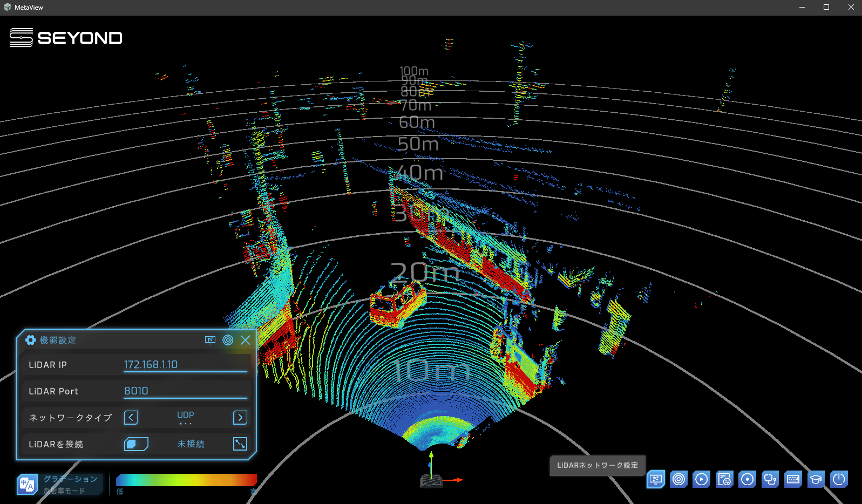This screenshot has width=862, height=504.
Task: Select previous network type with left arrow
Action: click(131, 418)
